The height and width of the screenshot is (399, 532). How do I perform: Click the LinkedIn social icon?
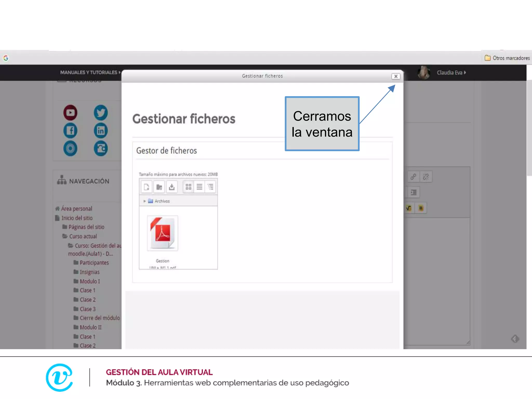pos(101,130)
